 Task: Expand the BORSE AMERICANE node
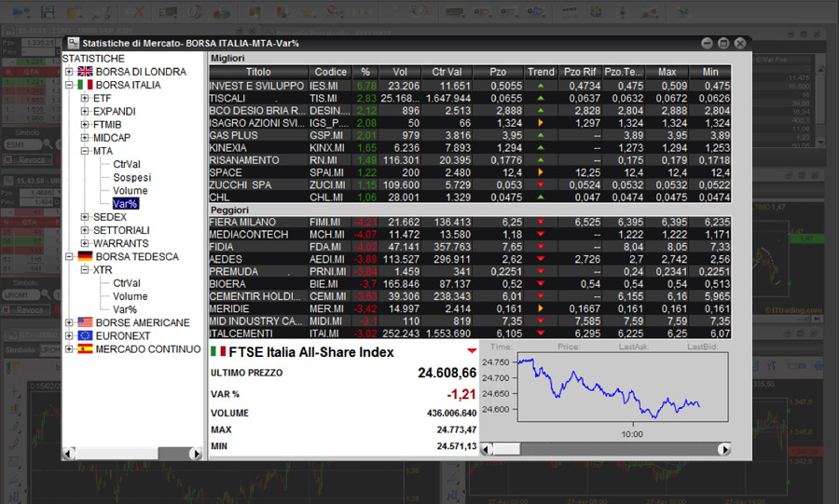pos(69,322)
